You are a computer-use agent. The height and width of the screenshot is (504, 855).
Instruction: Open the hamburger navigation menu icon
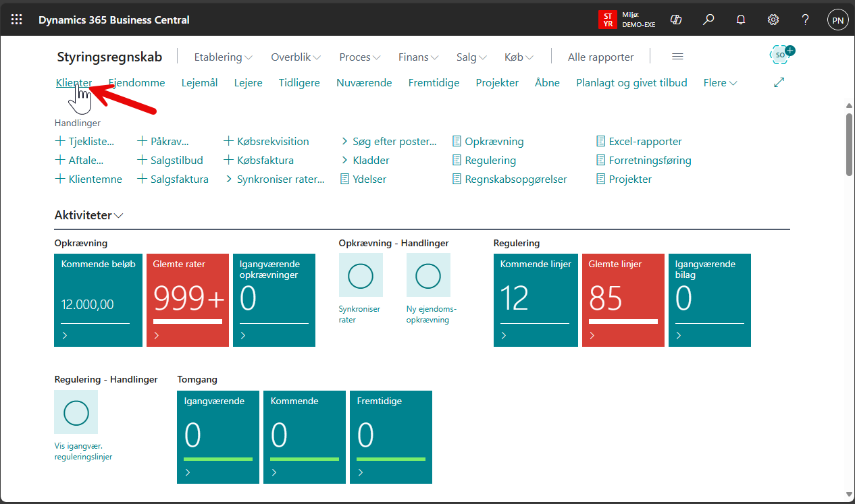pyautogui.click(x=677, y=57)
